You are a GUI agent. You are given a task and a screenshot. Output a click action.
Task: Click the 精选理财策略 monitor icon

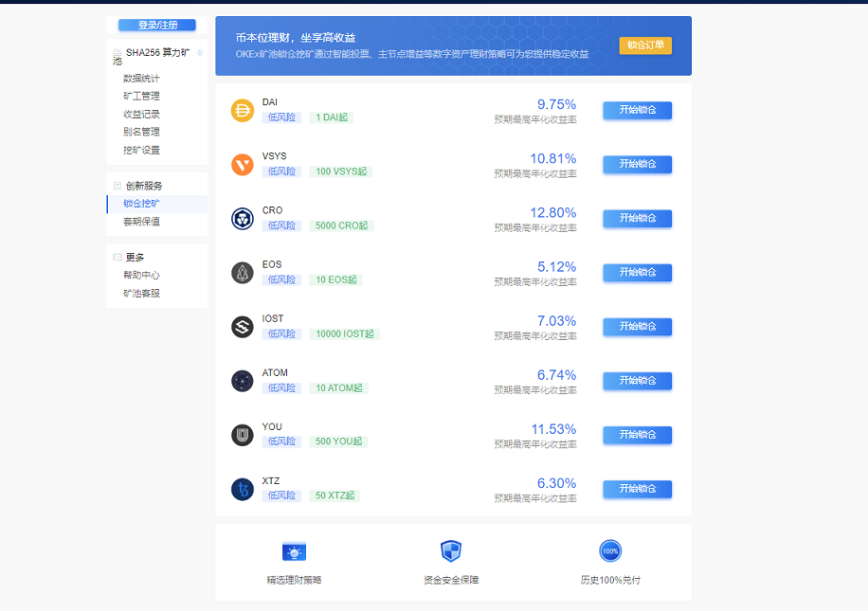[x=294, y=551]
